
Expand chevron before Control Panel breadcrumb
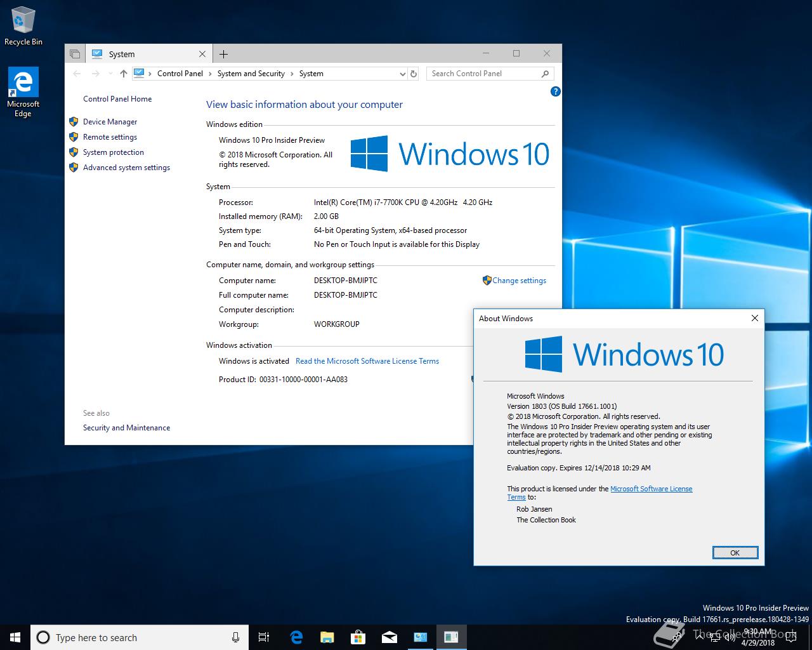click(x=150, y=74)
